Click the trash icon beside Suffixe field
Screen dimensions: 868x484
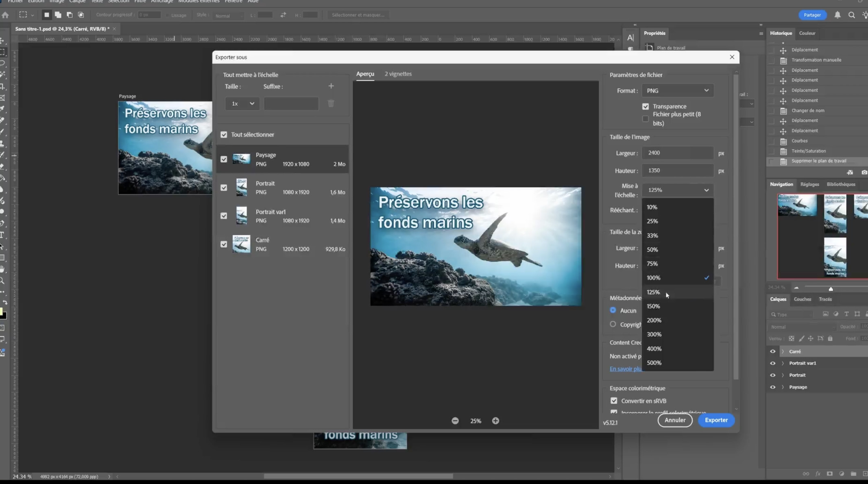331,104
